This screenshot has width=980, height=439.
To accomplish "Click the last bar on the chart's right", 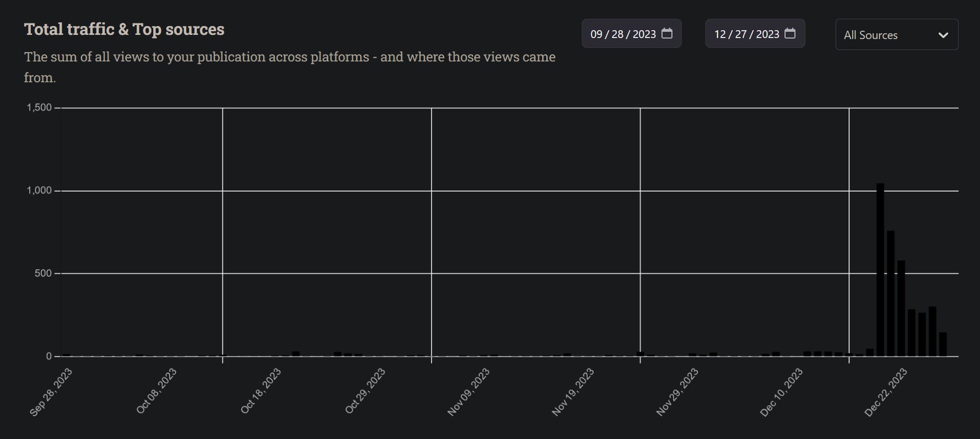I will 942,344.
